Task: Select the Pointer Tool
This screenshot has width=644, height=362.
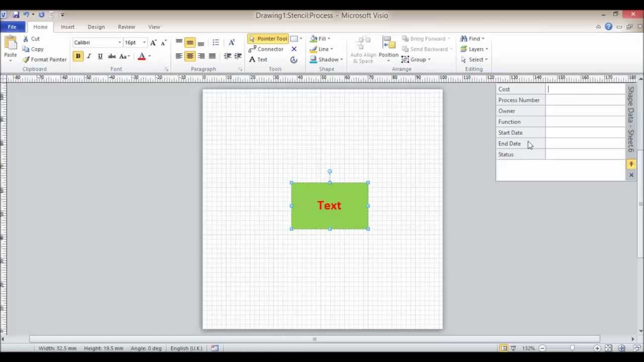Action: (x=268, y=39)
